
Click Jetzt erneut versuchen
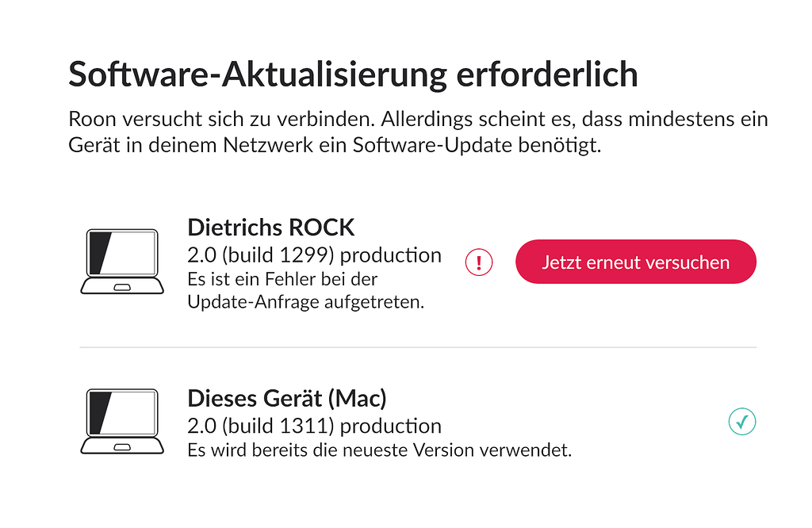(x=635, y=262)
